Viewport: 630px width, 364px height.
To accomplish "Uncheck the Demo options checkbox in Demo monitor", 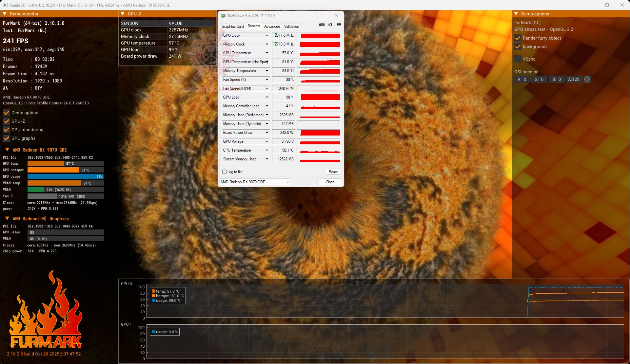I will coord(6,113).
